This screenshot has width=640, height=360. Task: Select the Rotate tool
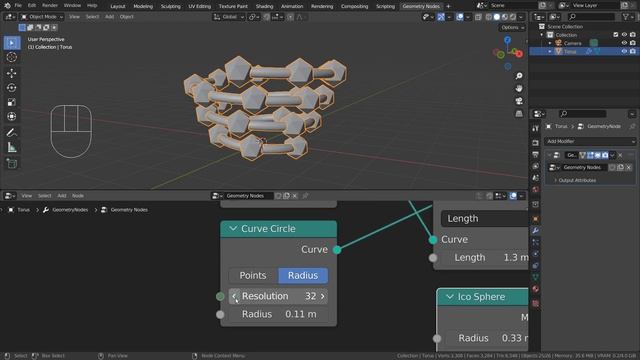[11, 88]
